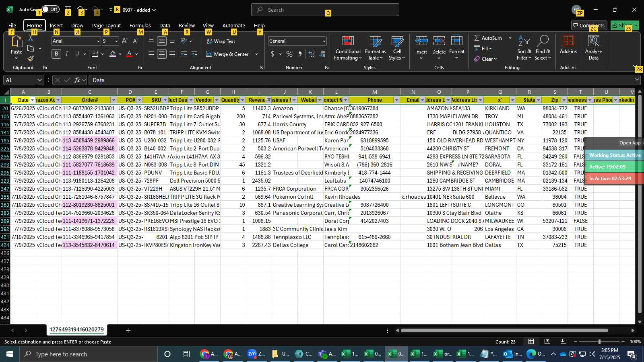Click the Comments button
Viewport: 644px width, 362px height.
pyautogui.click(x=589, y=25)
